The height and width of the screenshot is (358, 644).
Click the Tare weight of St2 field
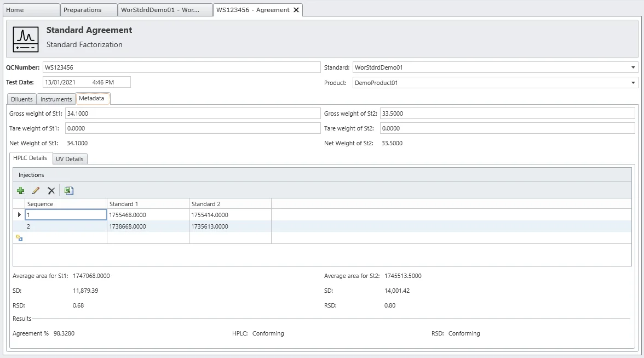click(508, 128)
